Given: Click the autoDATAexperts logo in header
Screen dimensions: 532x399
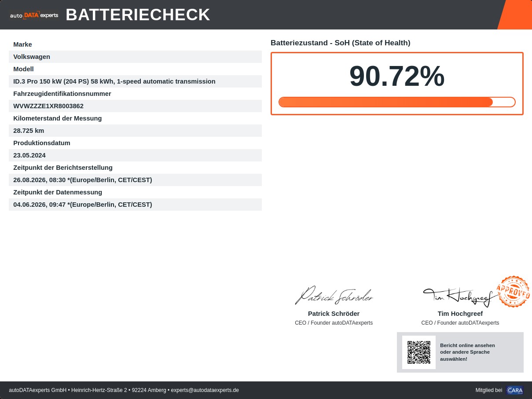Looking at the screenshot, I should click(34, 15).
